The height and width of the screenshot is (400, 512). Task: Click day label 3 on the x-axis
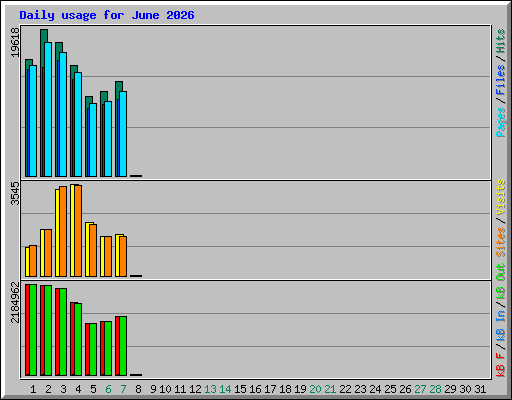(63, 389)
